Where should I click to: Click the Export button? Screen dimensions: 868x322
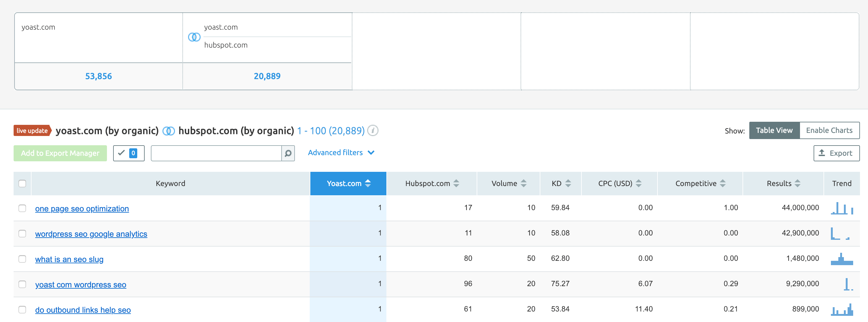pos(836,153)
